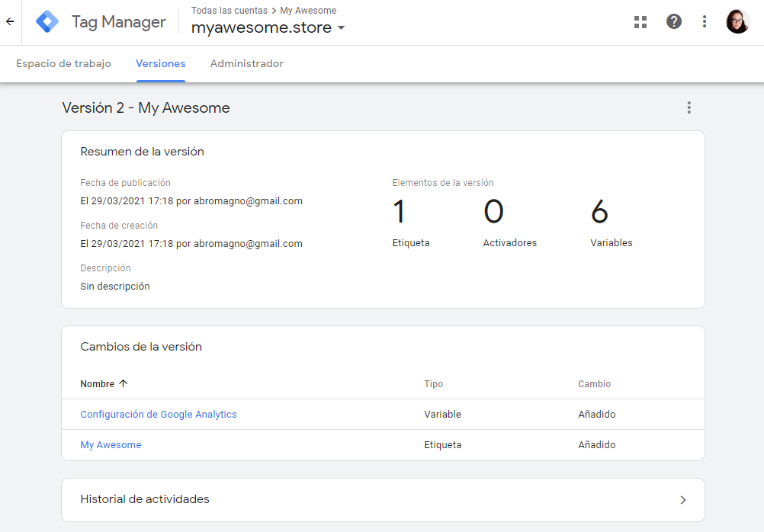Image resolution: width=764 pixels, height=532 pixels.
Task: Click the Variables count of 6
Action: [x=599, y=211]
